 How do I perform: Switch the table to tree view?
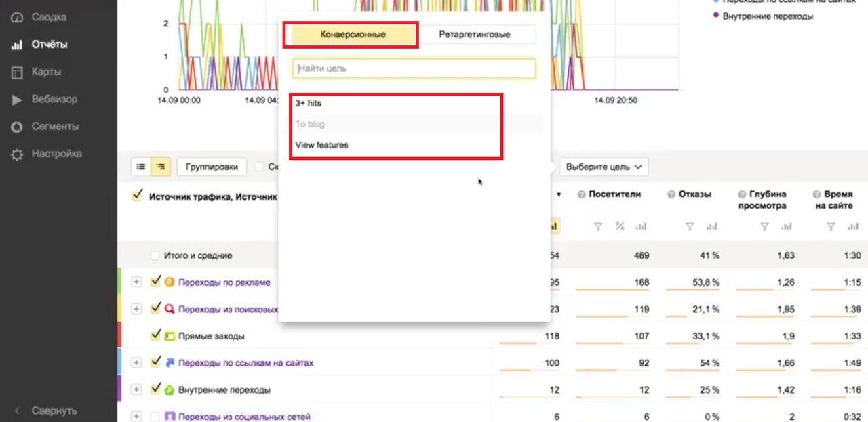pyautogui.click(x=161, y=167)
